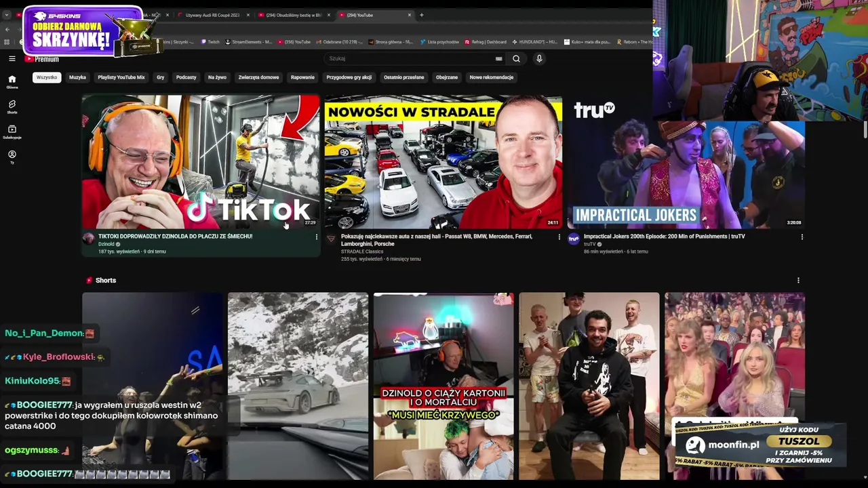
Task: Close the (294) YouTube browser tab
Action: point(409,15)
